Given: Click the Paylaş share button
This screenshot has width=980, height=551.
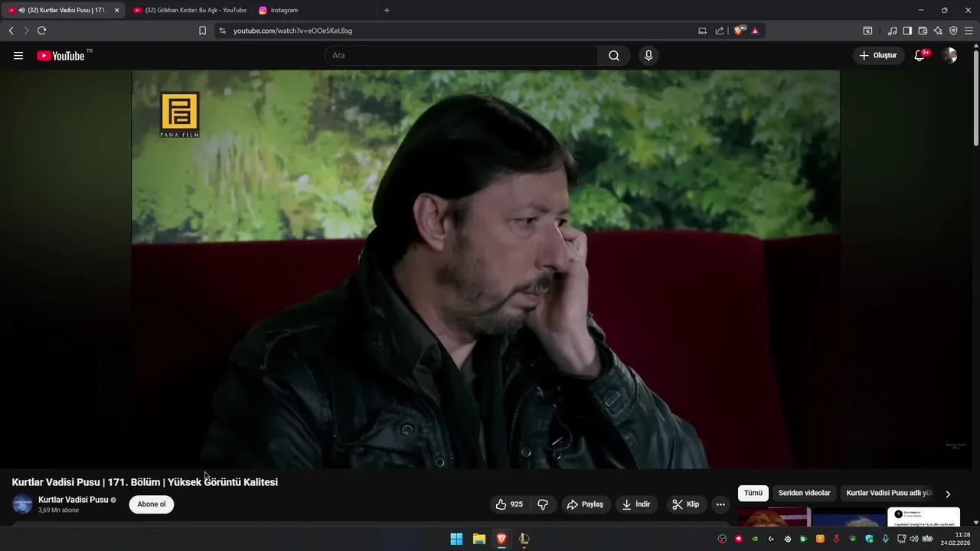Looking at the screenshot, I should click(x=585, y=504).
